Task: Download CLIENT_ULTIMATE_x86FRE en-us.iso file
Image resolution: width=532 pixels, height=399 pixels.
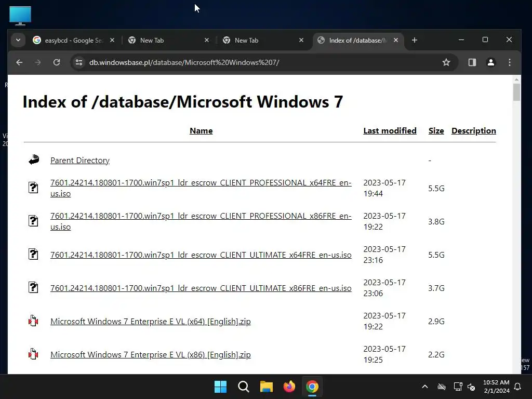Action: 201,288
